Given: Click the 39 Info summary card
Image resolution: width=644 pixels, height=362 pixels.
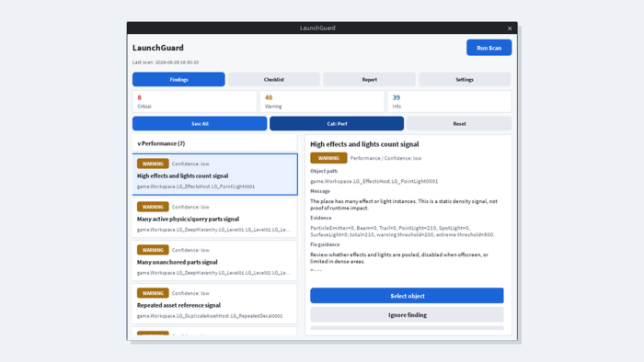Looking at the screenshot, I should 449,101.
